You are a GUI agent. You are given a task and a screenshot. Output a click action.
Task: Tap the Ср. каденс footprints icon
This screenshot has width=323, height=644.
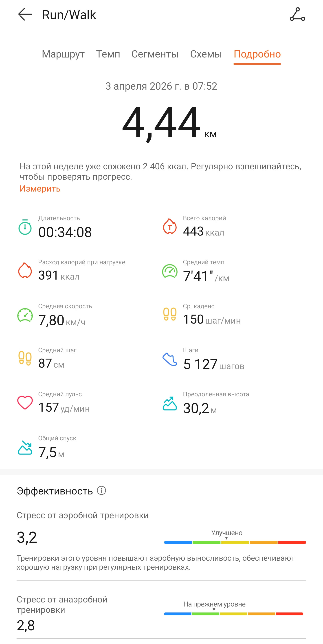(170, 314)
